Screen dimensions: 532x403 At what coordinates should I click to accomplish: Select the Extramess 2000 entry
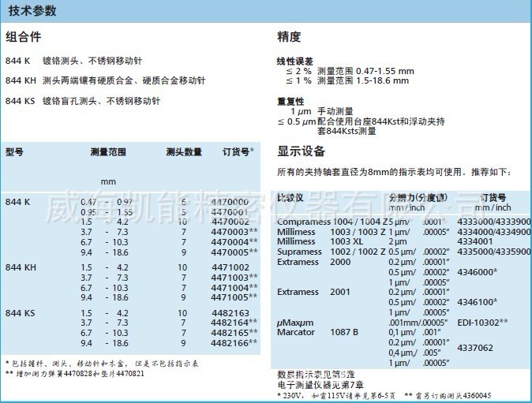(314, 262)
